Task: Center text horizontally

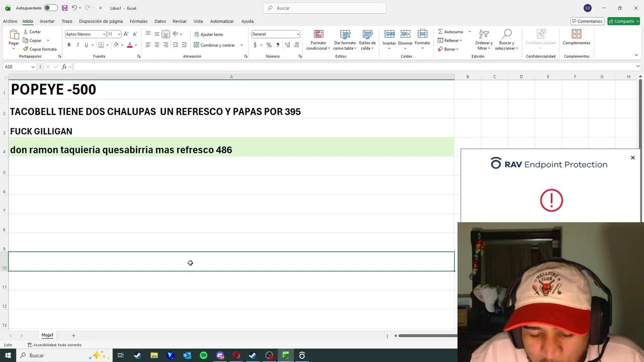Action: (157, 45)
